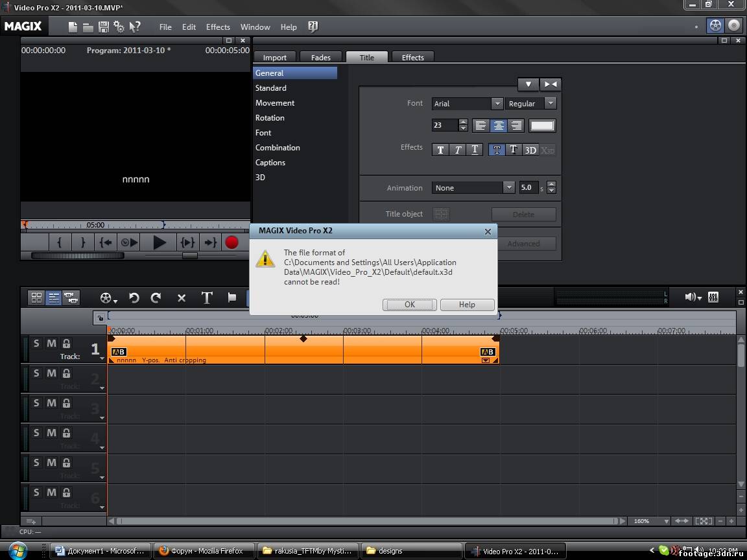Activate the context help cursor icon
The height and width of the screenshot is (560, 747).
135,27
